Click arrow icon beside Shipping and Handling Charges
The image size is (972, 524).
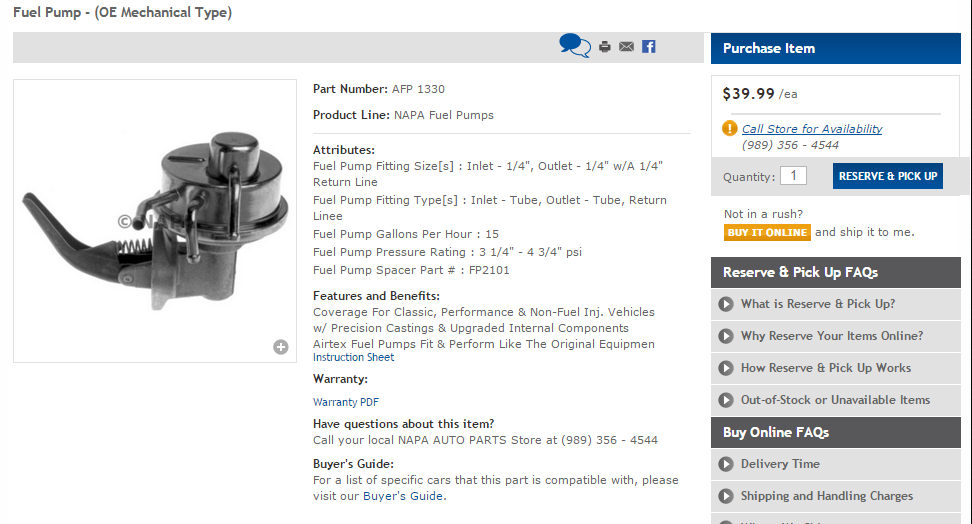(x=726, y=496)
